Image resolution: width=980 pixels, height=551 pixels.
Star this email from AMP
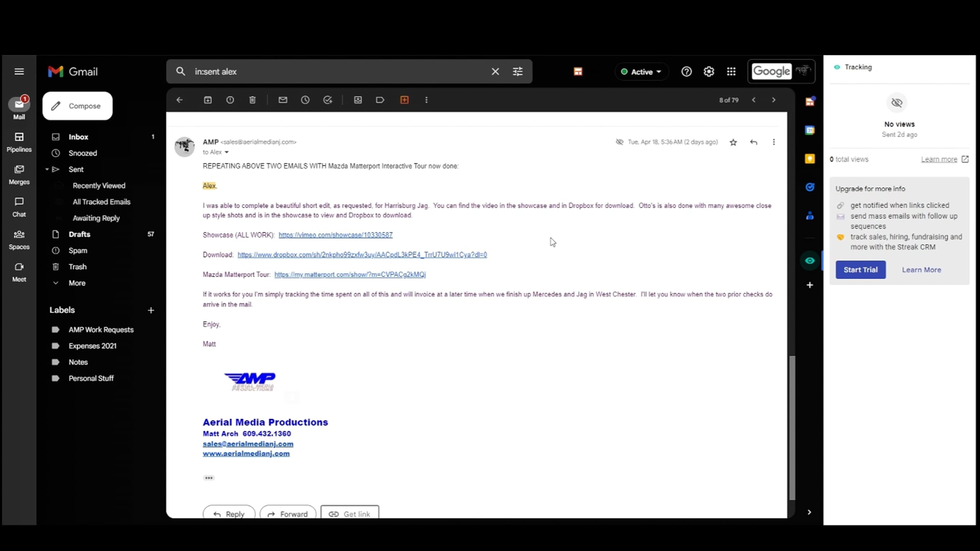(x=733, y=142)
